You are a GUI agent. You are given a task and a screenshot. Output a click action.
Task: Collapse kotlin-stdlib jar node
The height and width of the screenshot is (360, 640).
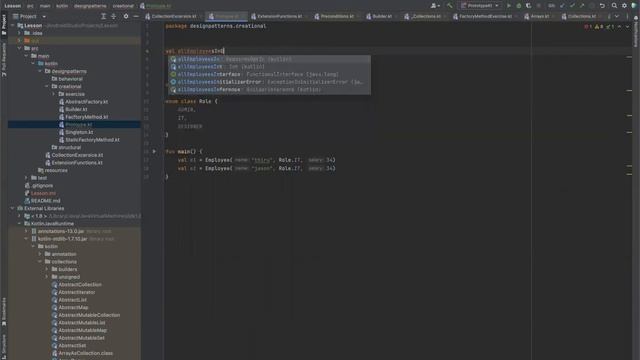pos(27,239)
